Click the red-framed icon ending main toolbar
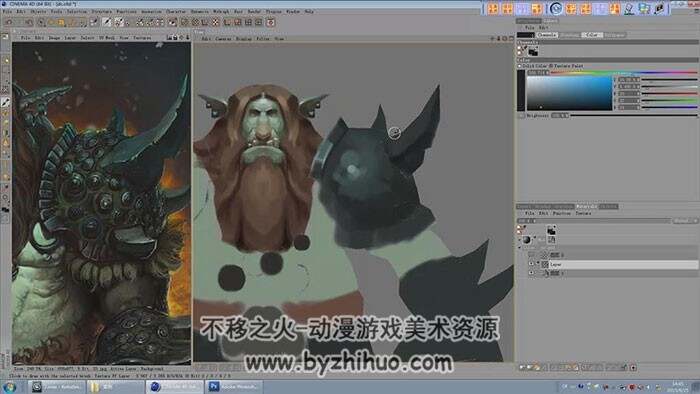 click(x=271, y=22)
